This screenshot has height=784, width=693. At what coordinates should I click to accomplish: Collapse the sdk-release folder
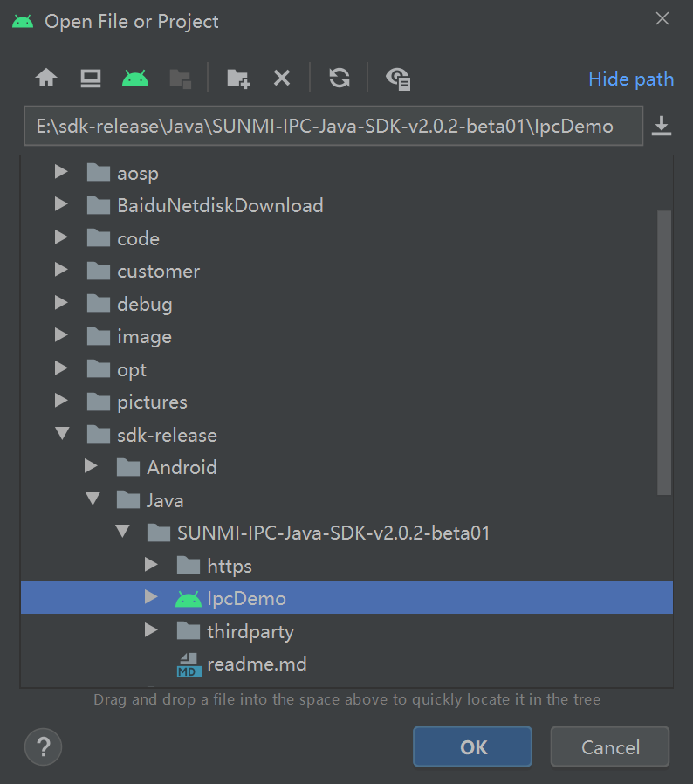(x=62, y=434)
